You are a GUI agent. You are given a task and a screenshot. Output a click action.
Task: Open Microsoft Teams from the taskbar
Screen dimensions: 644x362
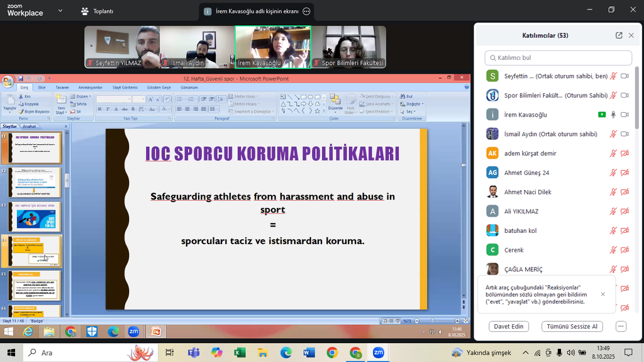point(193,353)
